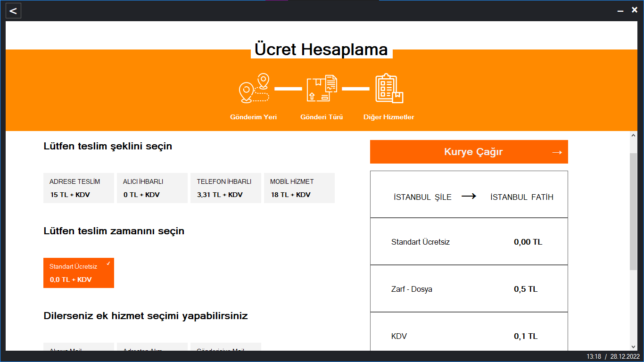Screen dimensions: 644x362
Task: Choose TELEFON İHBARLI delivery option
Action: [226, 188]
